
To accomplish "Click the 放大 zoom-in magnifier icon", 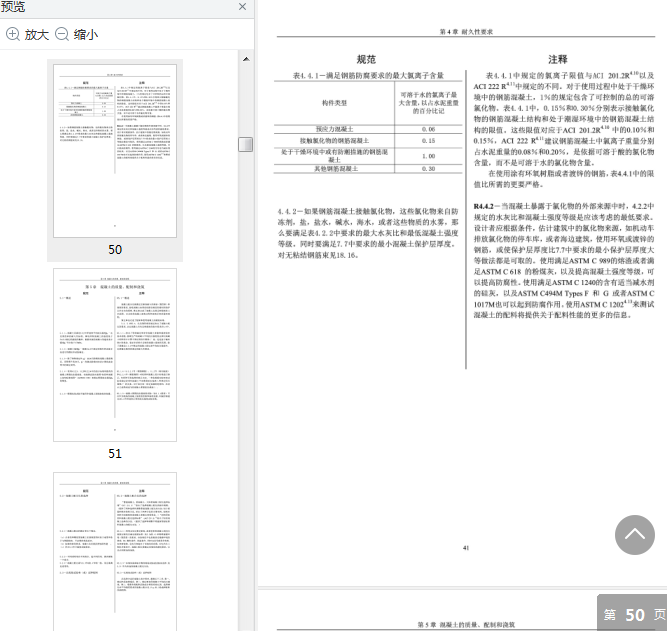I will (13, 34).
